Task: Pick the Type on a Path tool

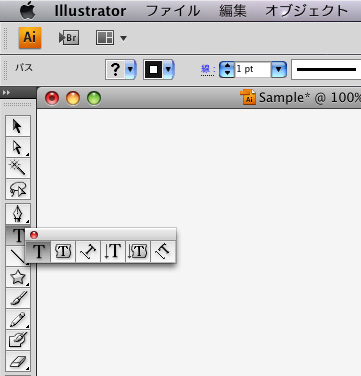Action: [88, 251]
